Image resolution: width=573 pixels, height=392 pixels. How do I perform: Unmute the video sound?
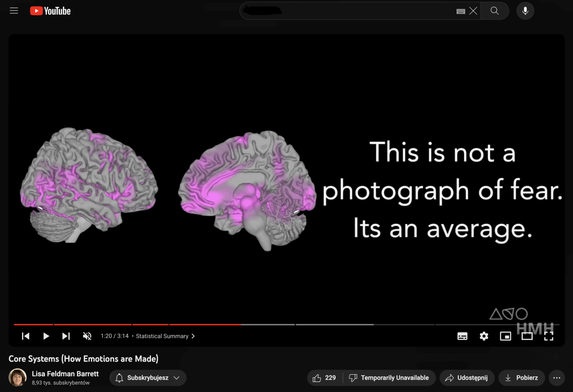coord(87,336)
